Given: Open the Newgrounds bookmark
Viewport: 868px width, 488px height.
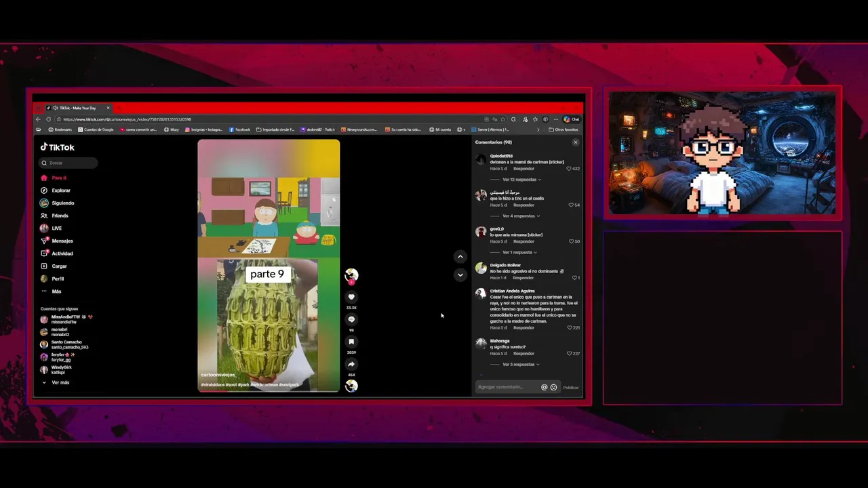Looking at the screenshot, I should point(359,129).
